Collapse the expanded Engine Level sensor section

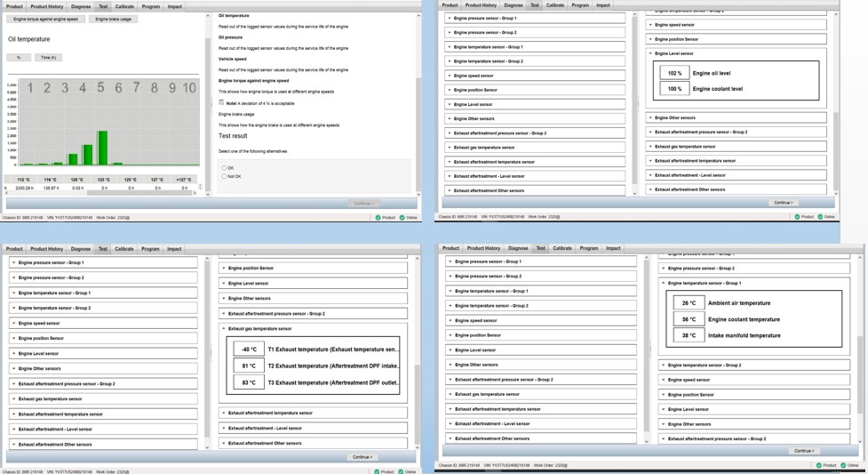[x=650, y=53]
